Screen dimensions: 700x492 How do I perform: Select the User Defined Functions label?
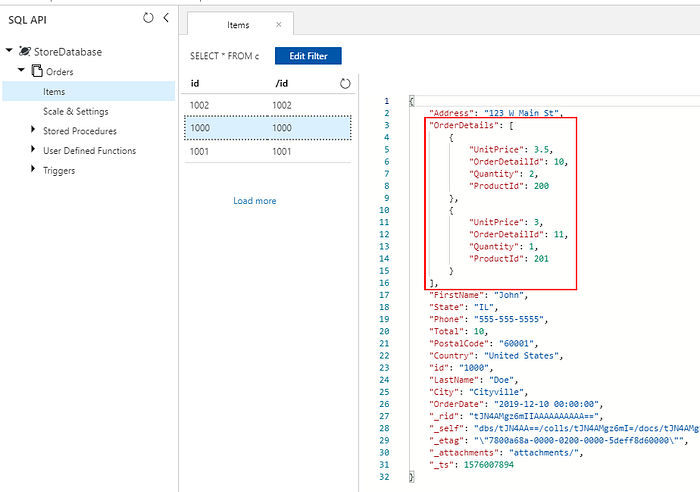89,150
